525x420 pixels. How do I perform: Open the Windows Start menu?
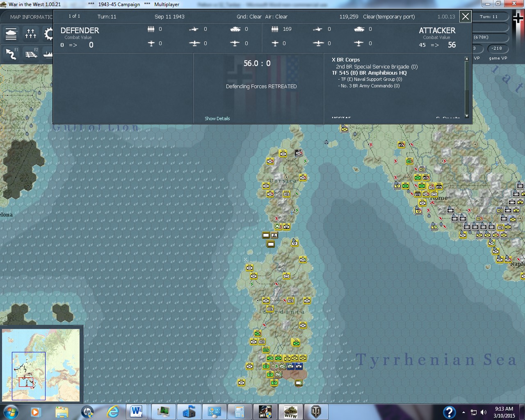pyautogui.click(x=11, y=411)
